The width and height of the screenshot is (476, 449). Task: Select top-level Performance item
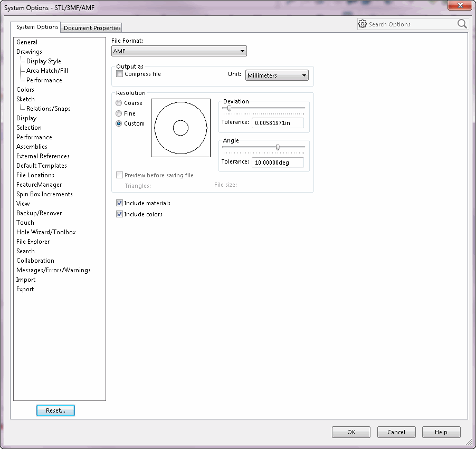click(34, 137)
